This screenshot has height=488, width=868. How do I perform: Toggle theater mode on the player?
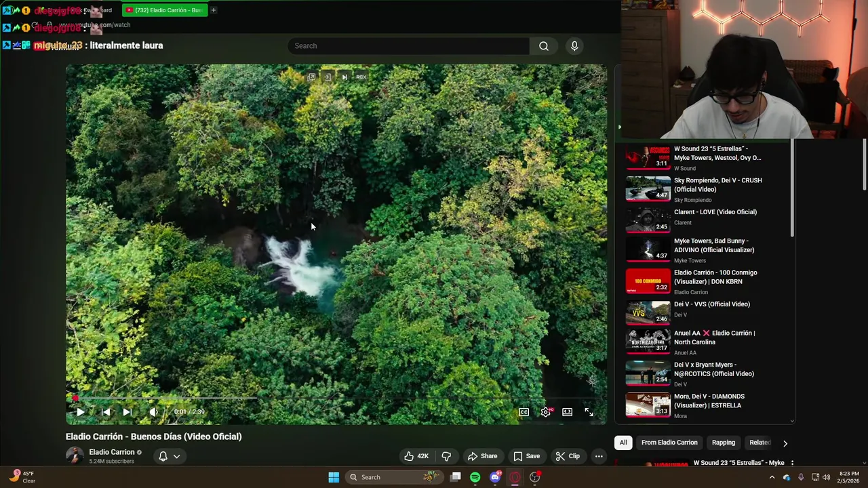[x=568, y=411]
